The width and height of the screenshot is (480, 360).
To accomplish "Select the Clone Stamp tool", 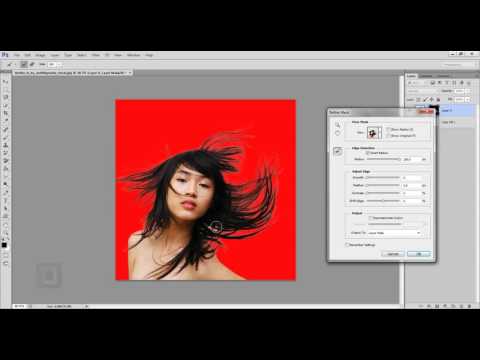I will click(x=5, y=145).
